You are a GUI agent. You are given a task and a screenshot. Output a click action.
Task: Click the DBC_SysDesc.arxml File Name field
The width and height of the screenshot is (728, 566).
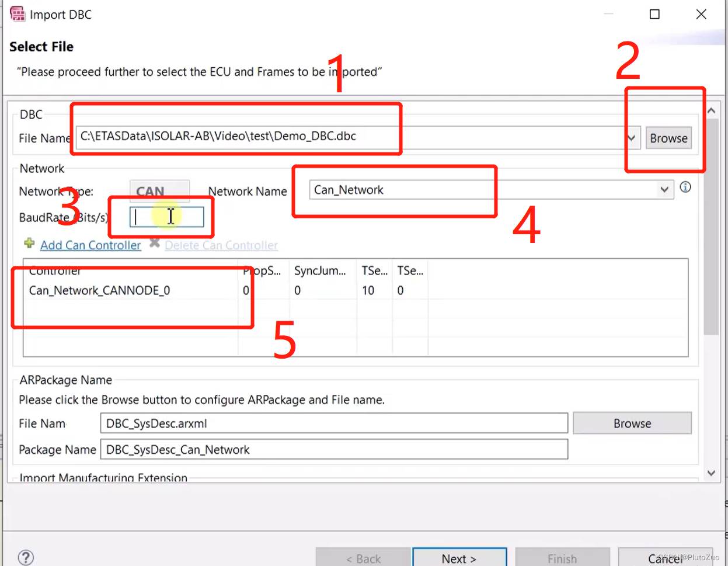(334, 423)
